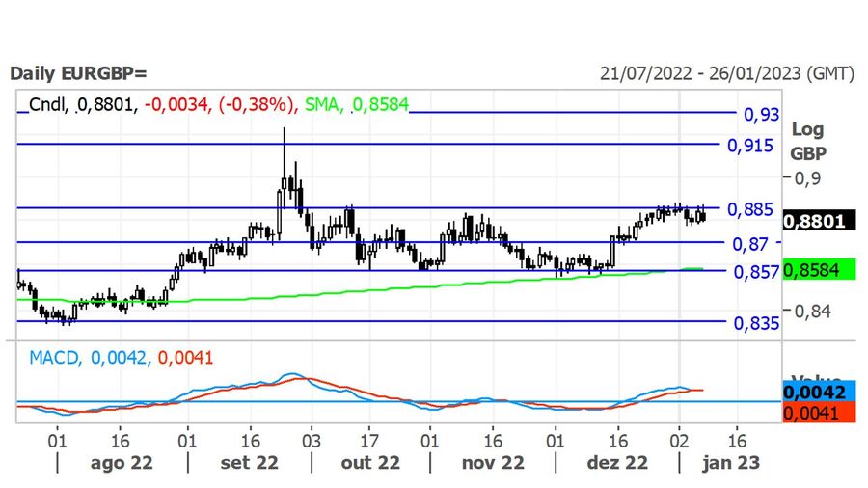Click the 0,93 resistance level label
The height and width of the screenshot is (488, 868).
point(761,115)
